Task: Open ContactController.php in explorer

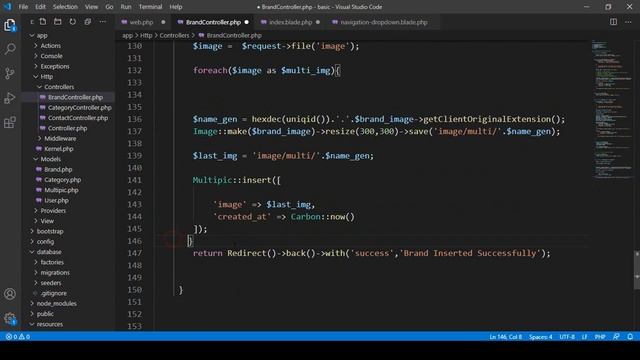Action: 78,118
